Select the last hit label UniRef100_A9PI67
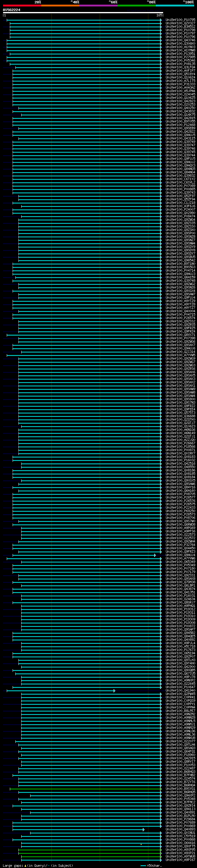Screen dimensions: 197x868 coord(180,860)
